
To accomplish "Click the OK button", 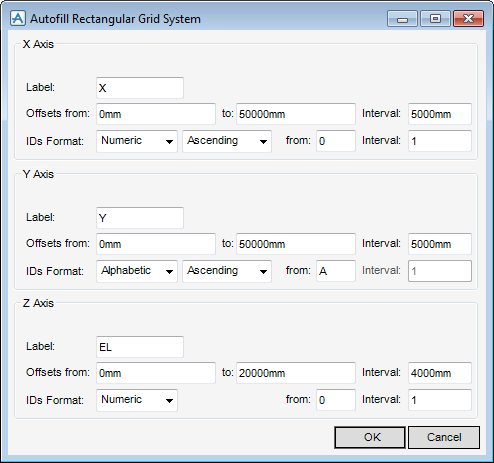I will pos(370,437).
